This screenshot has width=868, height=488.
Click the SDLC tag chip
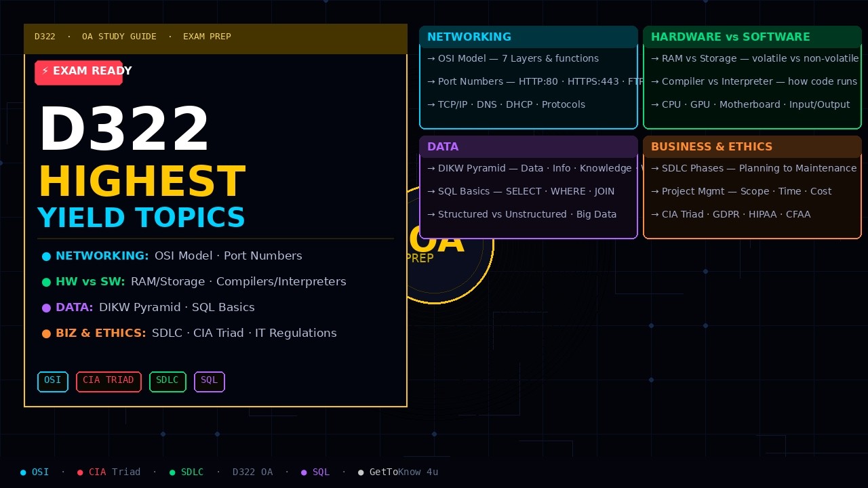pyautogui.click(x=167, y=382)
